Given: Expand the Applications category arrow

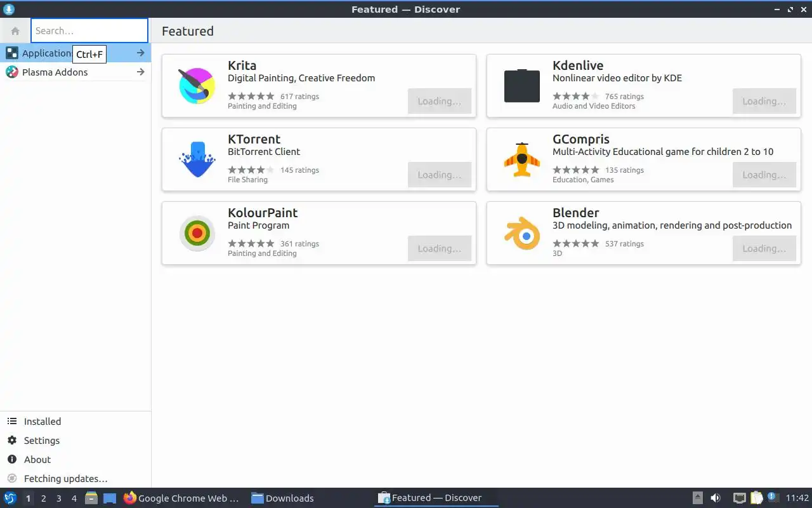Looking at the screenshot, I should point(141,53).
